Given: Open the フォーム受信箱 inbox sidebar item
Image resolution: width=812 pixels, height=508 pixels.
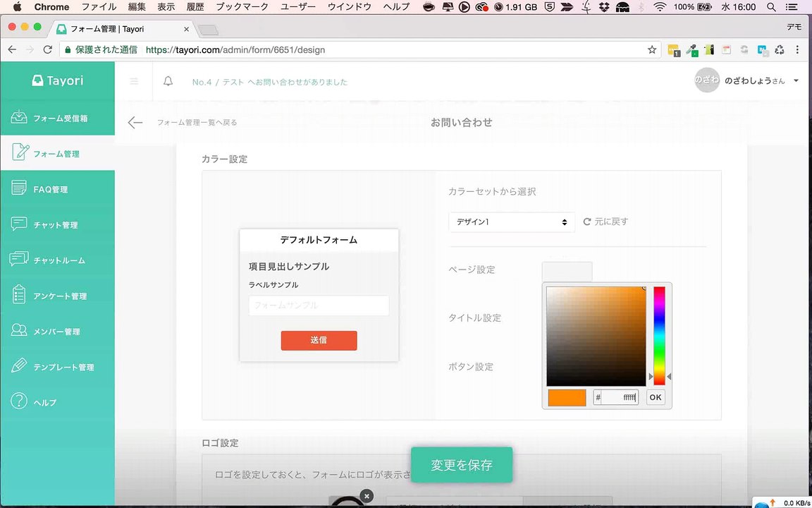Looking at the screenshot, I should [x=57, y=118].
